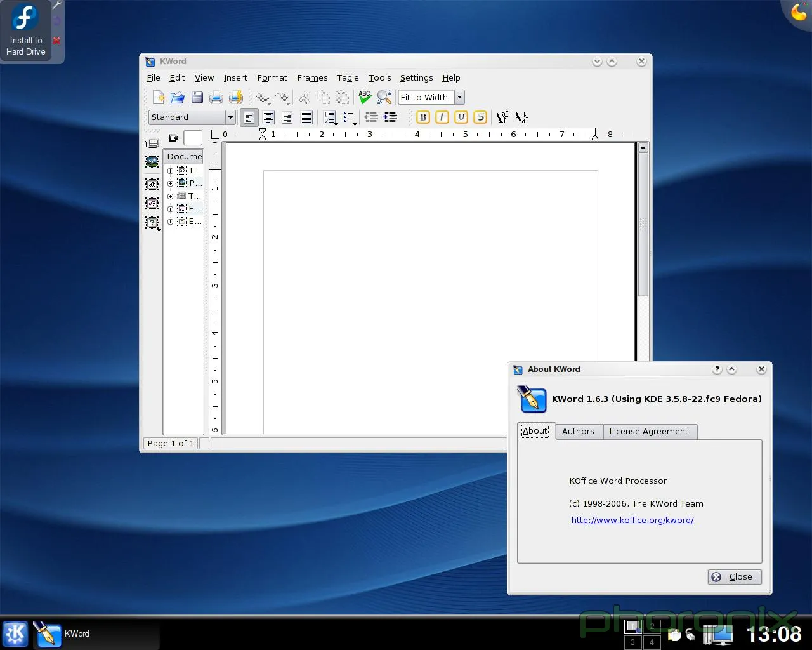Open the koffice.org/kword link

click(x=632, y=520)
